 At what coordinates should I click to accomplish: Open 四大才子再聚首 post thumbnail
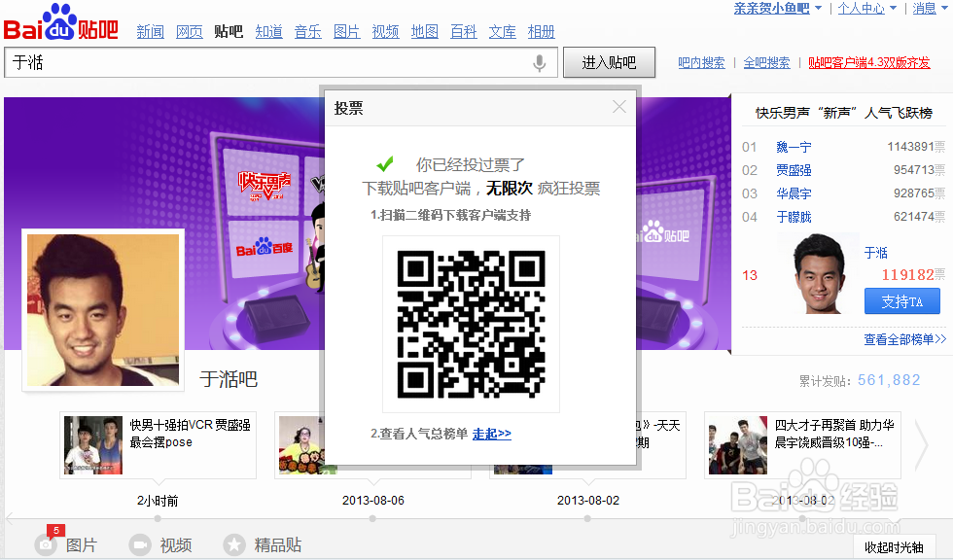[738, 445]
